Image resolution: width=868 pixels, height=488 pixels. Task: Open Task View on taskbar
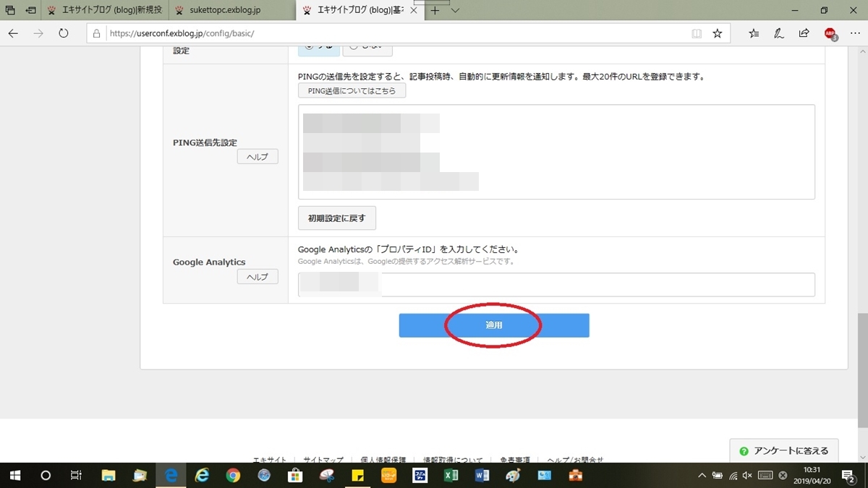pyautogui.click(x=76, y=475)
